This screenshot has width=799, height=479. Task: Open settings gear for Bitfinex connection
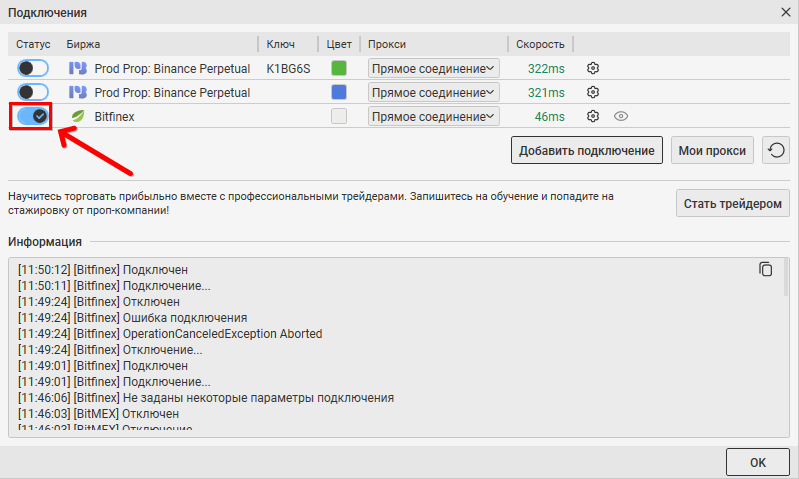(x=593, y=116)
